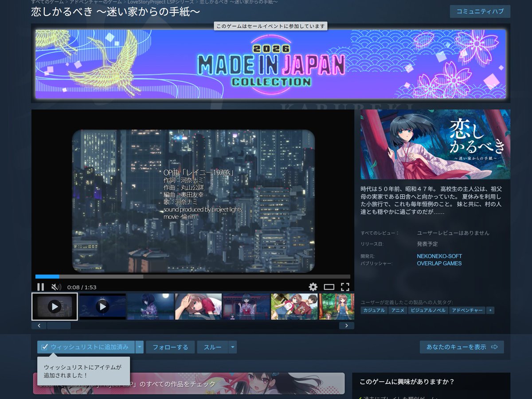Click the フォローする button
Image resolution: width=532 pixels, height=399 pixels.
170,347
